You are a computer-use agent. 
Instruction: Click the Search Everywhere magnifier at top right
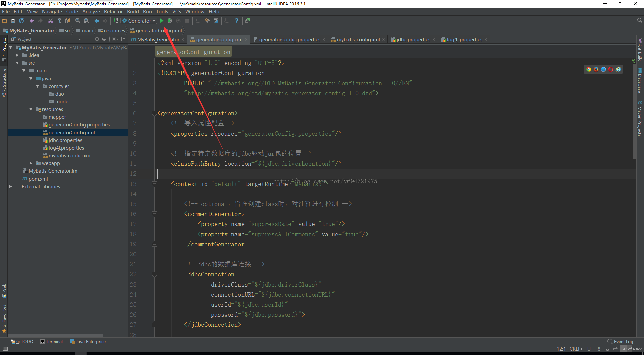click(x=639, y=21)
